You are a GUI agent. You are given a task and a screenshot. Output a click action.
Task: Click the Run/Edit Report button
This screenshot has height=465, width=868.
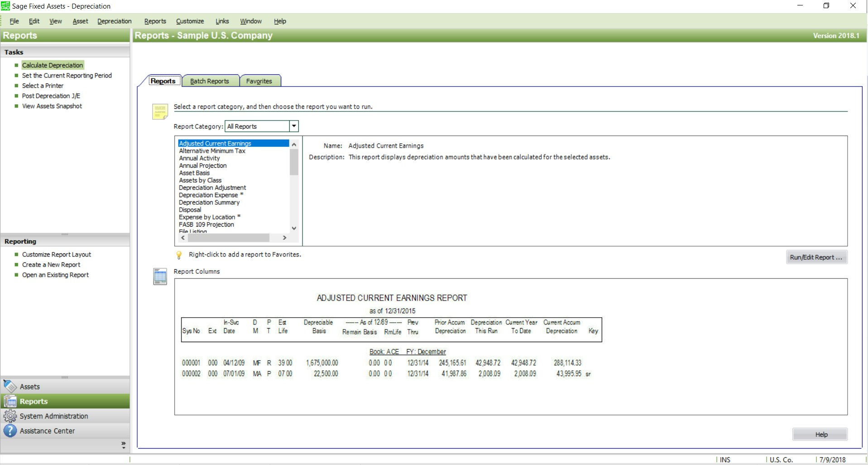(x=816, y=257)
